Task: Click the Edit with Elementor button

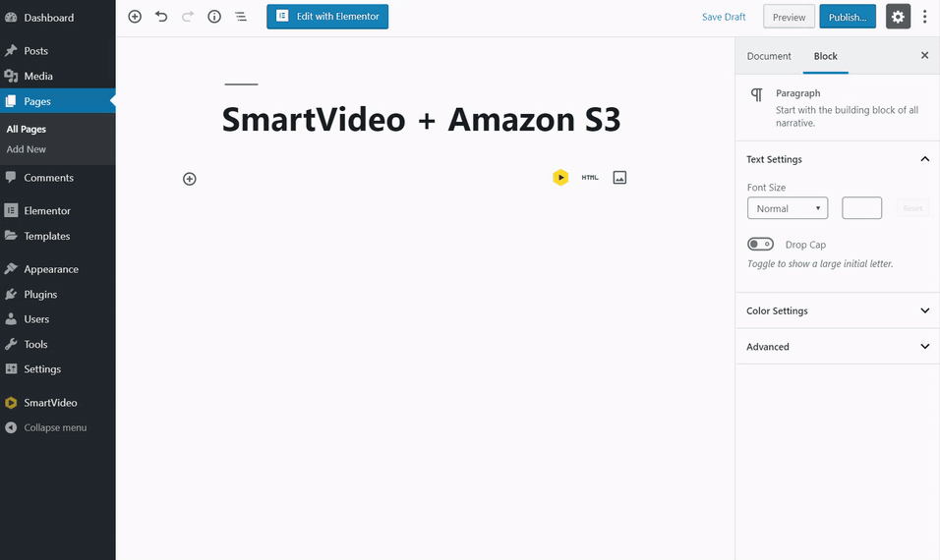Action: (x=327, y=17)
